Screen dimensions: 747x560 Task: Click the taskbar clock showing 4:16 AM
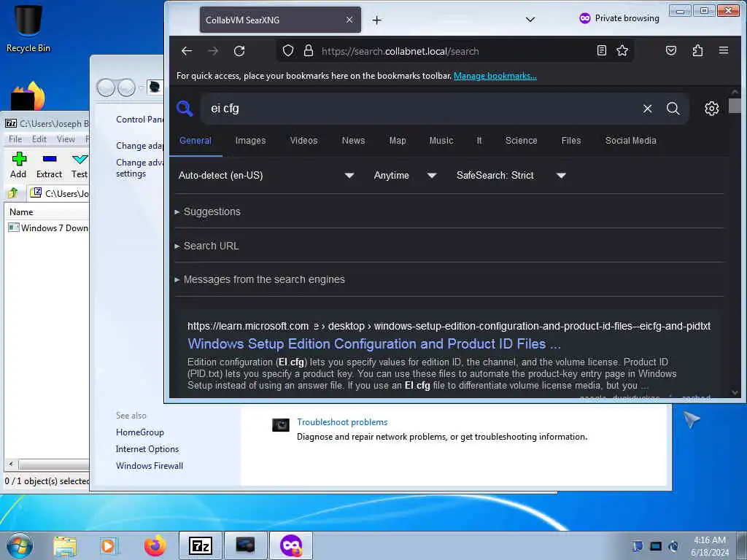tap(709, 546)
